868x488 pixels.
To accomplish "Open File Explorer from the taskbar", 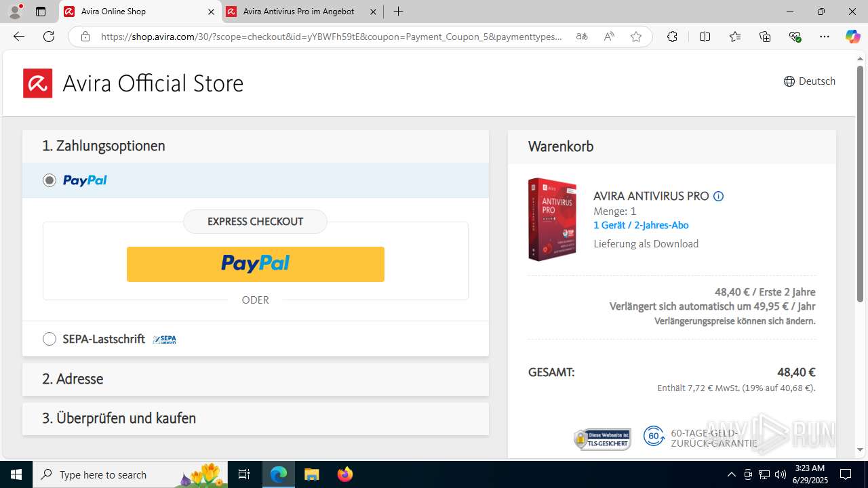I will coord(311,474).
